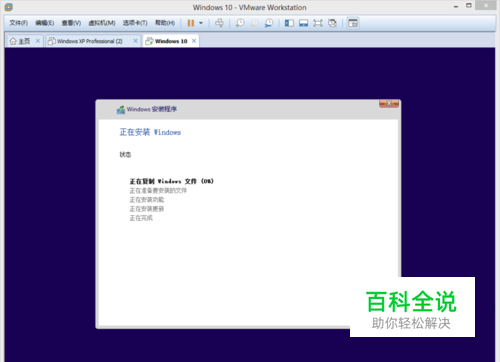Viewport: 500px width, 362px height.
Task: Click the 正在安装 Windows heading
Action: [150, 132]
